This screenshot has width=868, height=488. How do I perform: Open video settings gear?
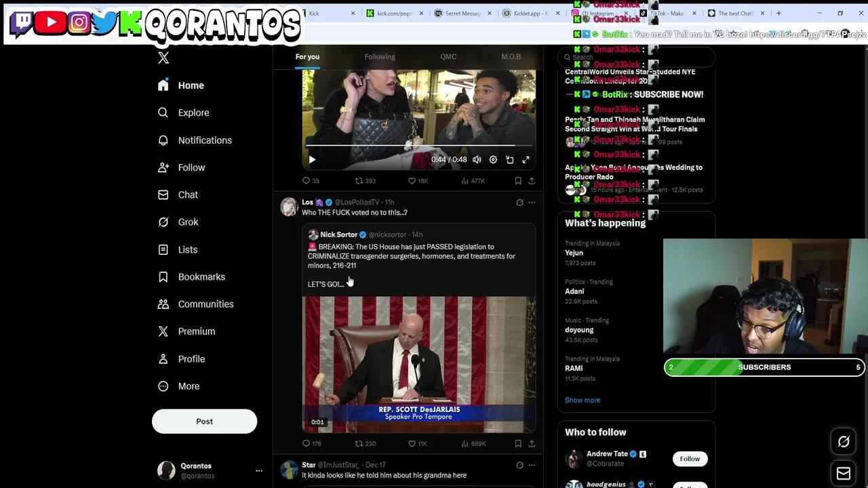pos(493,160)
